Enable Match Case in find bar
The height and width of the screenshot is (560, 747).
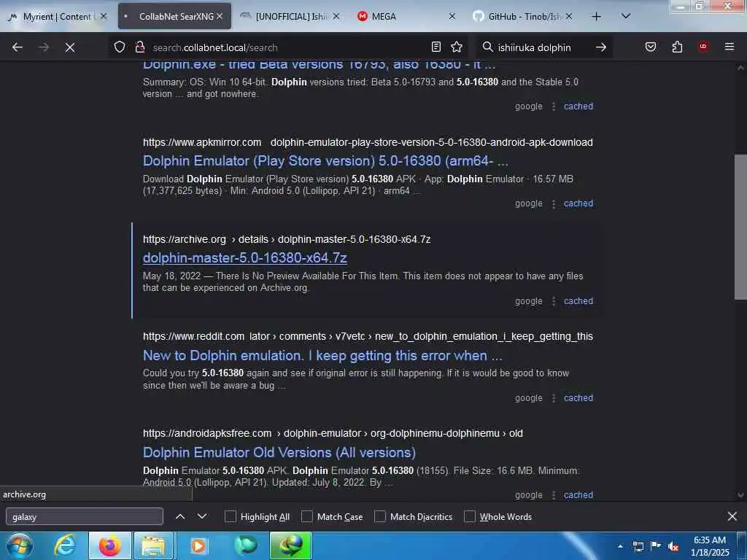[x=307, y=517]
